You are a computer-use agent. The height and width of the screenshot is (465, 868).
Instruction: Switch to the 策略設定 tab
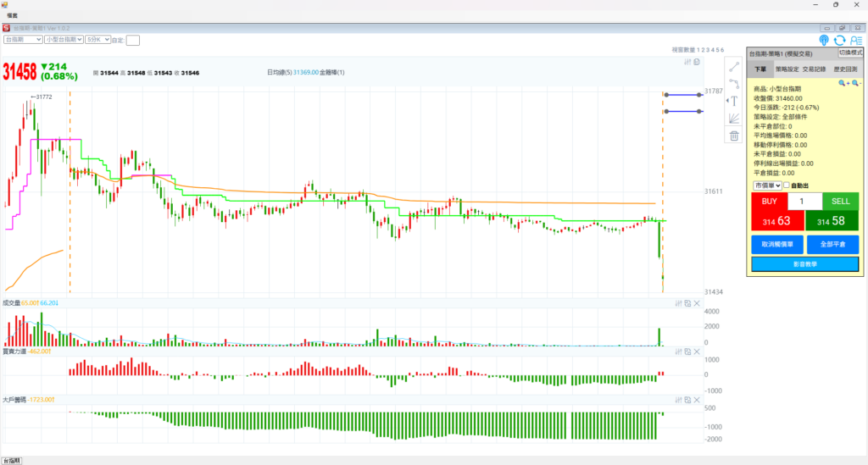(x=787, y=69)
